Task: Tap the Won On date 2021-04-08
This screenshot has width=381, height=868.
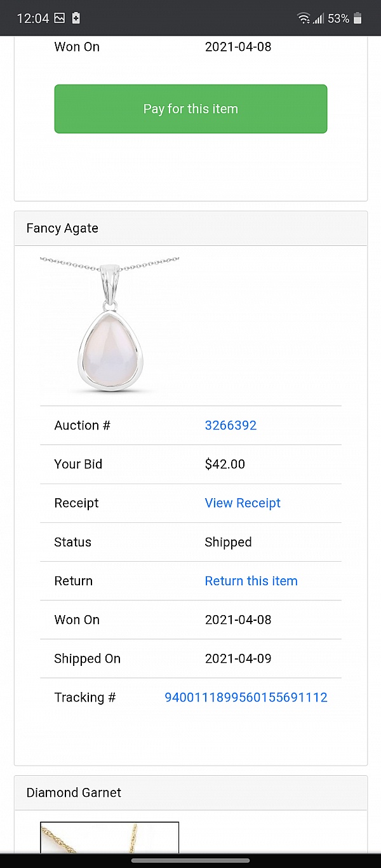Action: (x=238, y=620)
